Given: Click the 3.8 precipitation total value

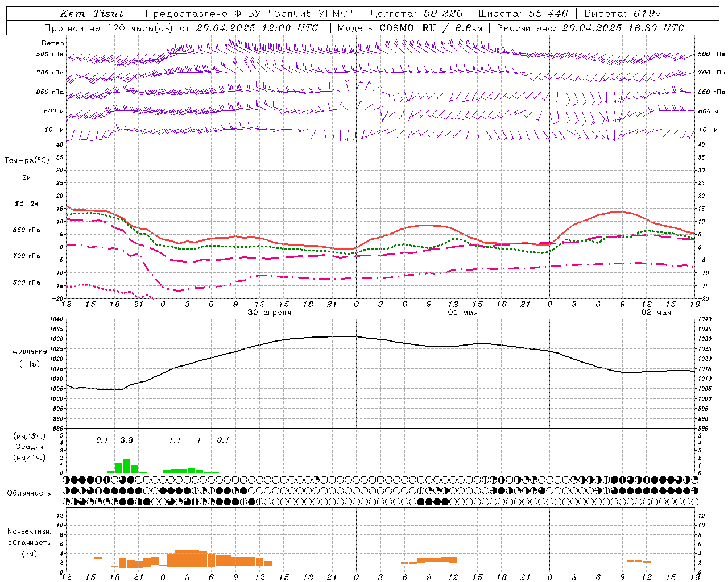Looking at the screenshot, I should (x=126, y=440).
